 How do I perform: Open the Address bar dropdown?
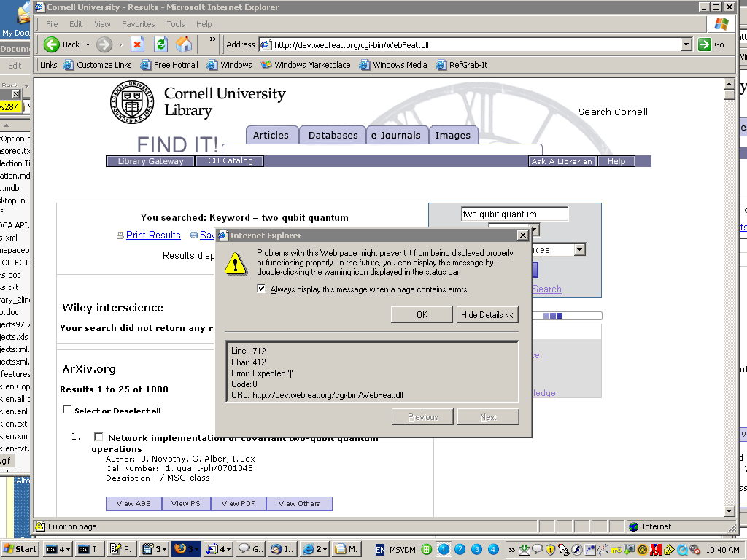(x=686, y=44)
